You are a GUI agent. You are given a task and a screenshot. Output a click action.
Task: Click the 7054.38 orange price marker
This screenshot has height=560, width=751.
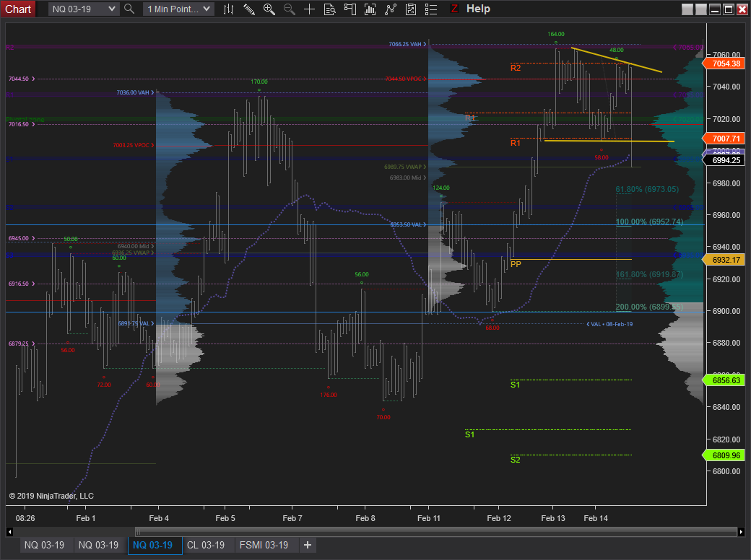[x=724, y=64]
